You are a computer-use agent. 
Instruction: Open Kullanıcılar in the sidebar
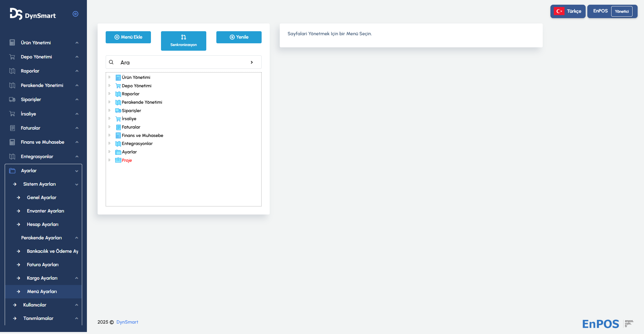pyautogui.click(x=35, y=305)
